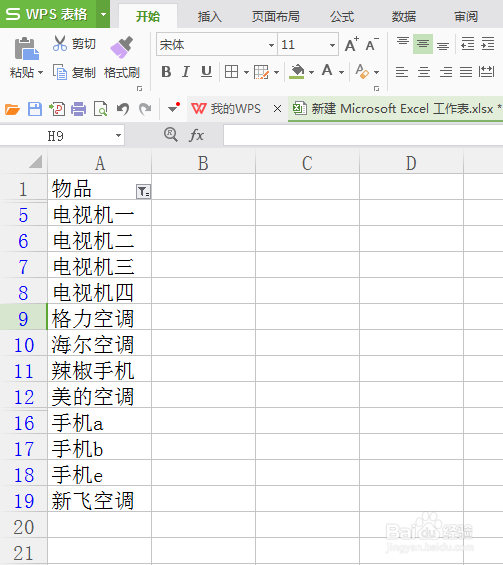Toggle bold formatting

click(166, 72)
